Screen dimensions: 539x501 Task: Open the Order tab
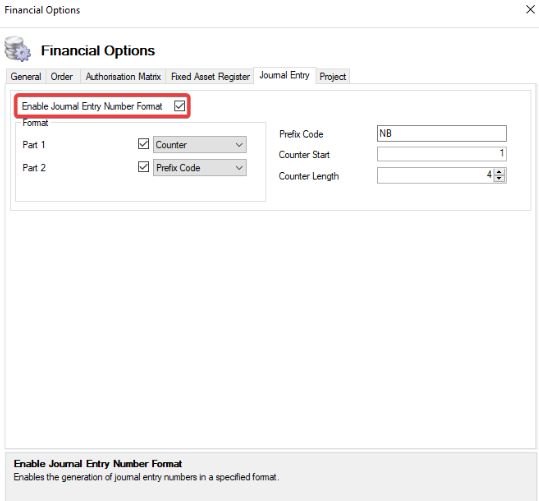coord(62,76)
